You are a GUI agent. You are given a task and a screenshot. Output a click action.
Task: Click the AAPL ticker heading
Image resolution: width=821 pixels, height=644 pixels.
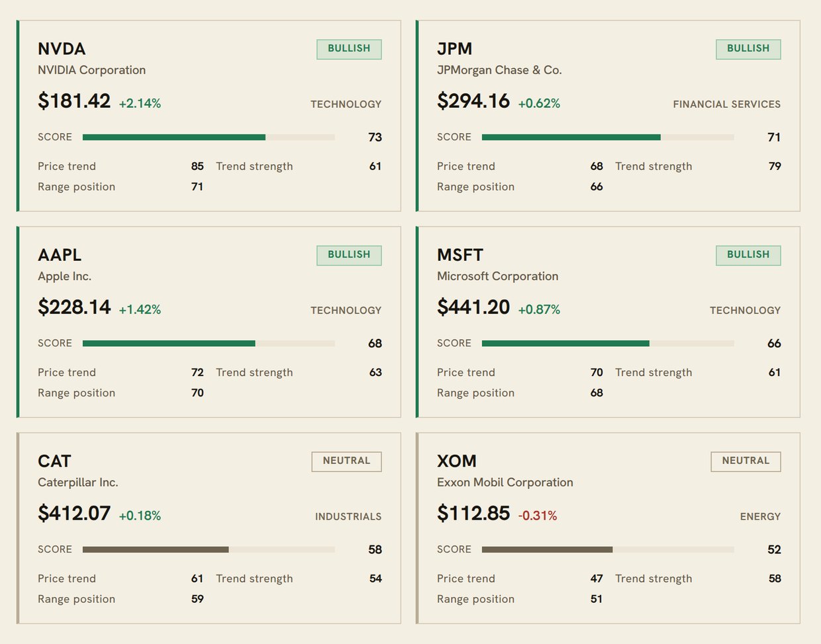[60, 255]
